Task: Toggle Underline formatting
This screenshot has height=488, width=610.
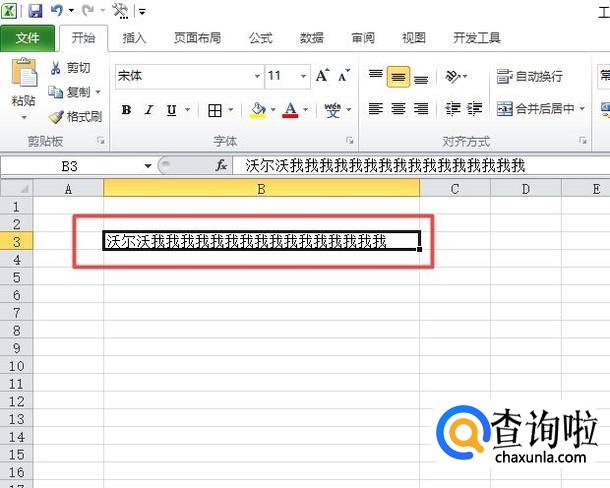Action: 171,110
